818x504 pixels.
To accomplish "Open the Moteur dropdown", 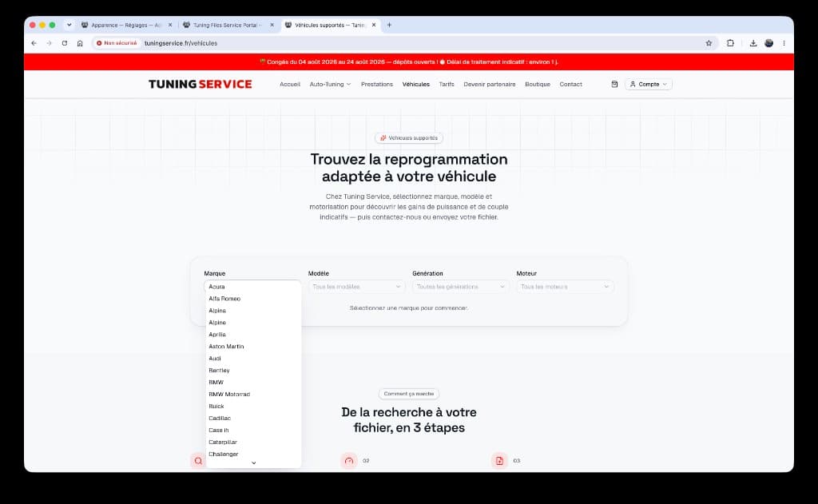I will [x=565, y=287].
